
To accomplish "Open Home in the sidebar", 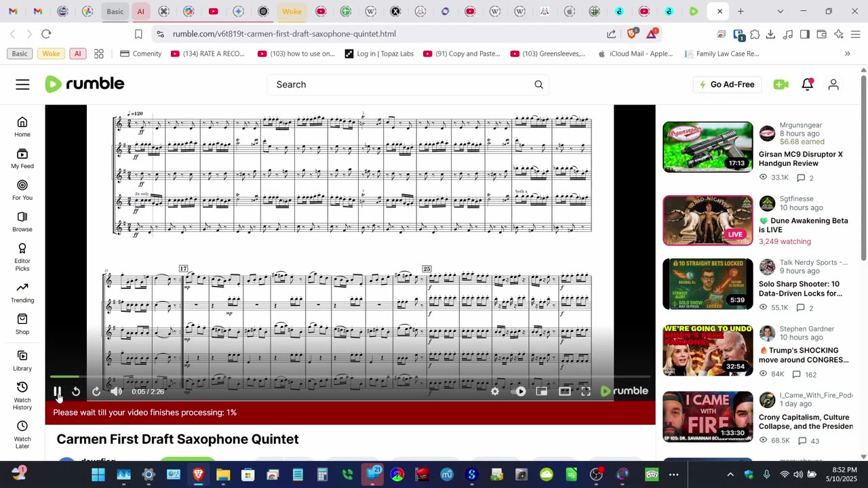I will (22, 127).
